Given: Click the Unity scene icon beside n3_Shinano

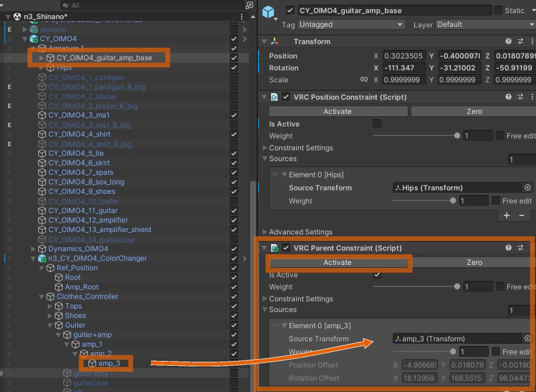Looking at the screenshot, I should coord(17,16).
